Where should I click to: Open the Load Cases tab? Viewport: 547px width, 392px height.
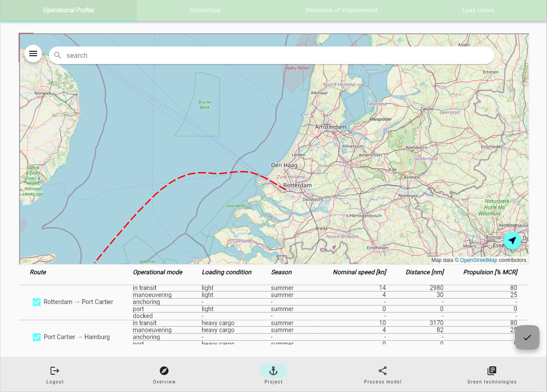[478, 10]
